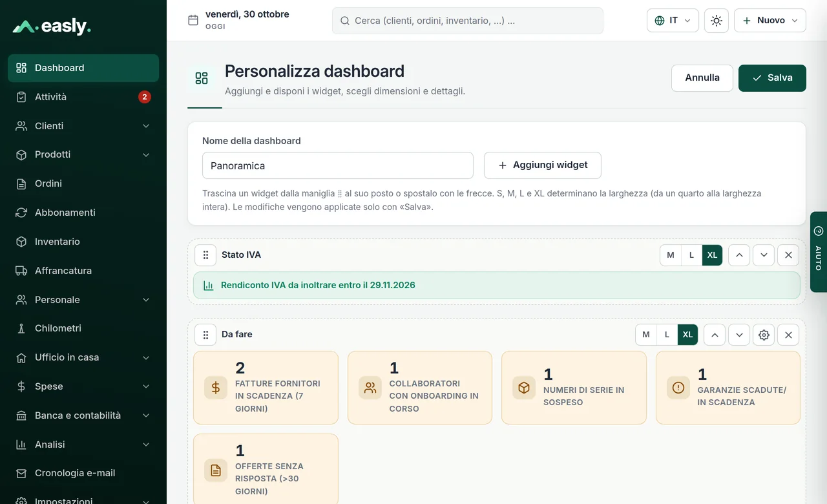Viewport: 827px width, 504px height.
Task: Grab the Stato IVA drag handle
Action: click(x=205, y=255)
